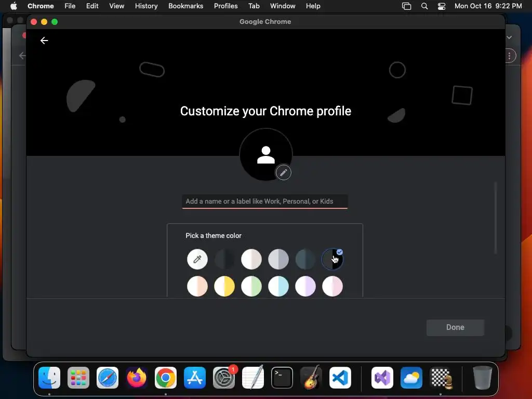Select the dark grey theme color

pos(224,259)
